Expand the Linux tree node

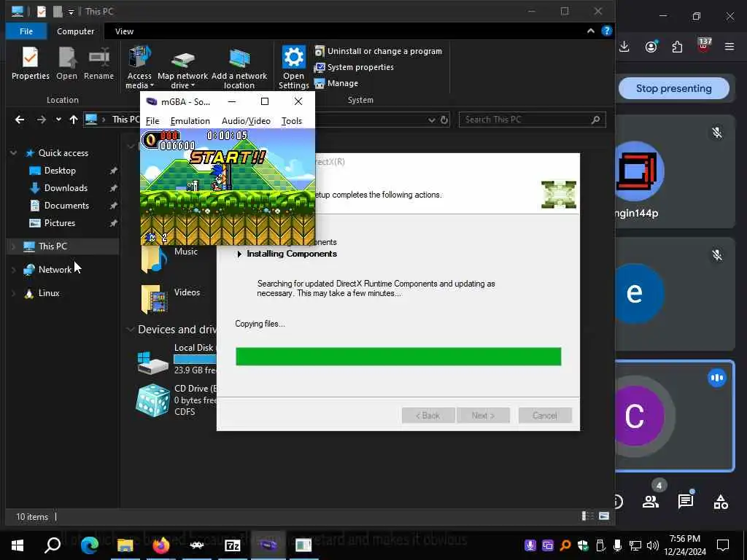[14, 293]
